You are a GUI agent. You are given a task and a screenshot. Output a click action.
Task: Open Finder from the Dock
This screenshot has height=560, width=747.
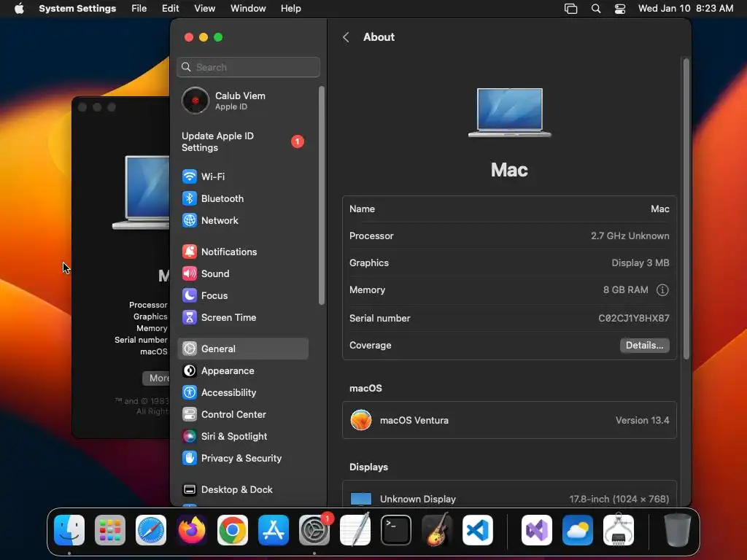(69, 530)
